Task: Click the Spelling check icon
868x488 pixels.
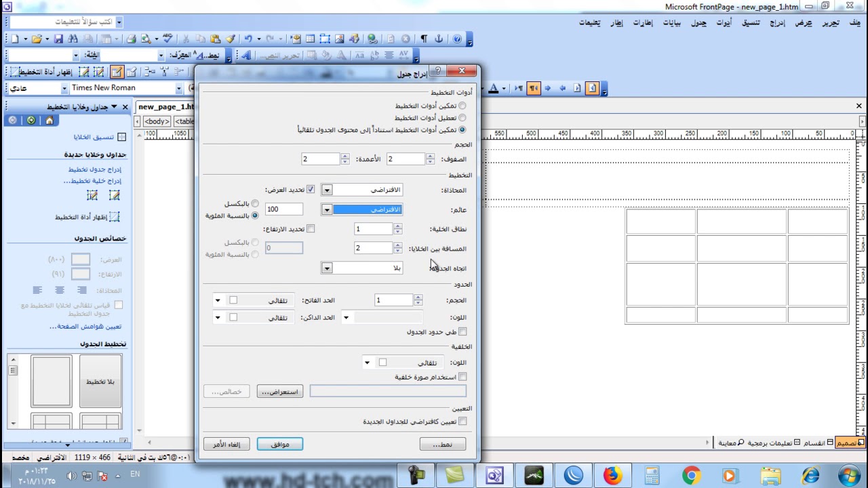Action: (x=167, y=39)
